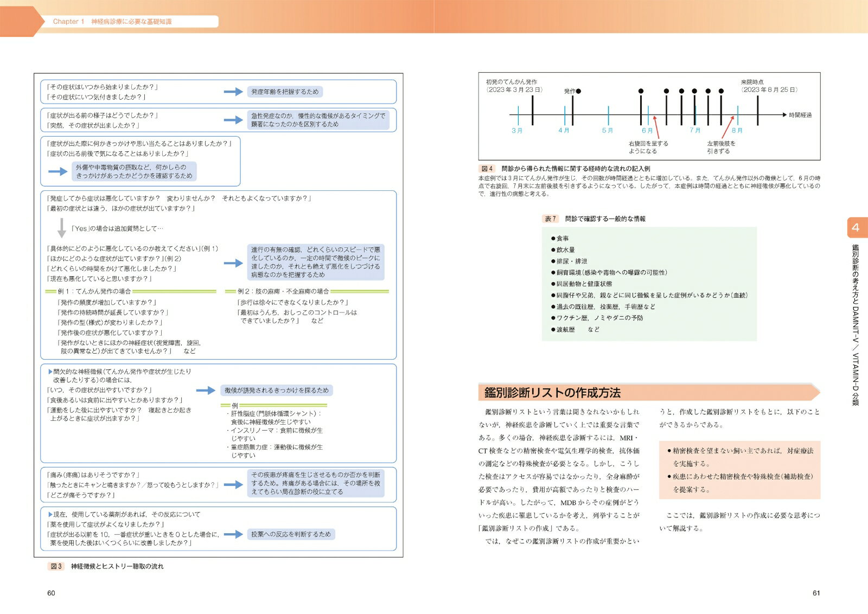868x614 pixels.
Task: Click the blue triangle before 間欠的な神経徴候
Action: pyautogui.click(x=50, y=372)
